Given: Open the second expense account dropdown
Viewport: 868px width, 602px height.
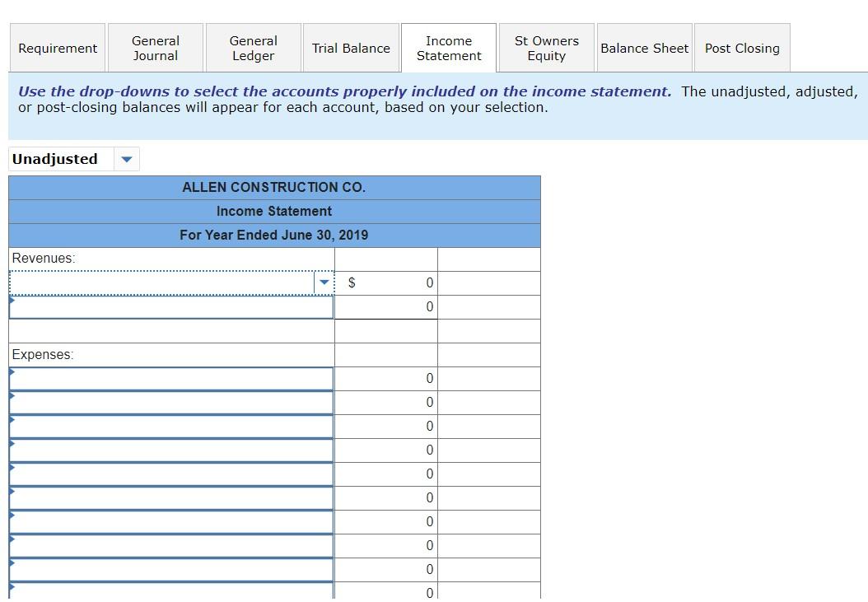Looking at the screenshot, I should [x=170, y=402].
